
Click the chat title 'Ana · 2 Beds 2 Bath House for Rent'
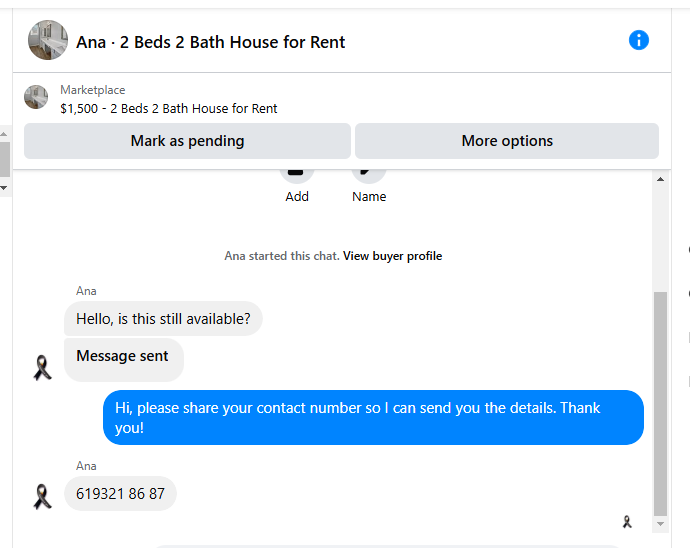(211, 42)
